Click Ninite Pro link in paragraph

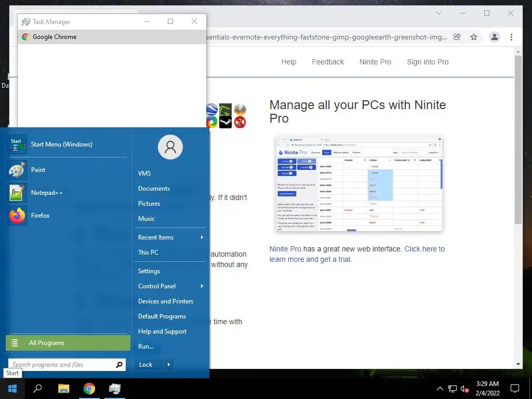285,249
